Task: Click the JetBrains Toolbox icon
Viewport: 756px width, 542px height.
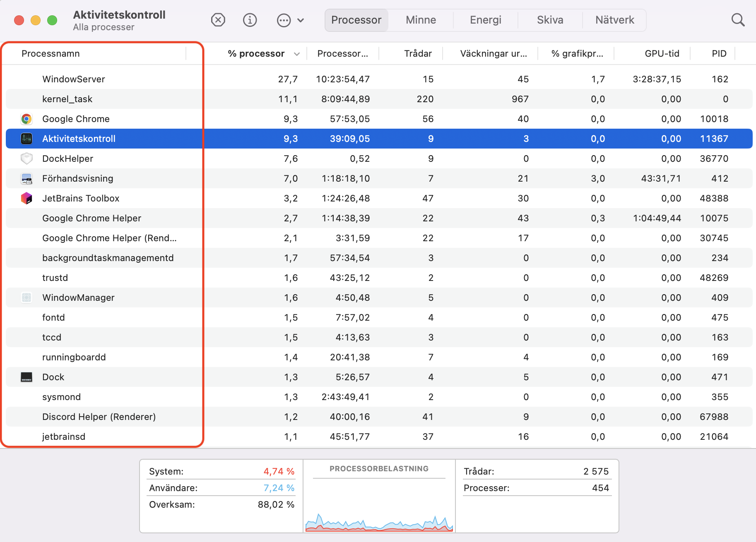Action: click(x=26, y=199)
